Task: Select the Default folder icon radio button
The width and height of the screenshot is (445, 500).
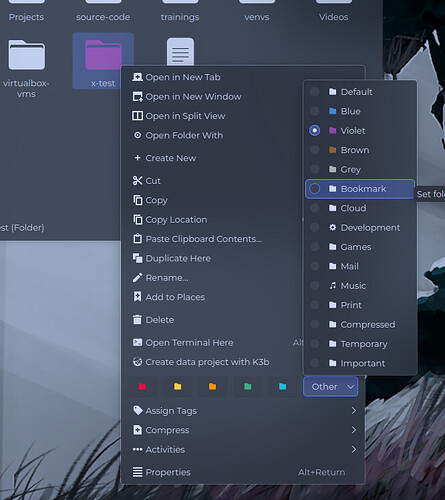Action: point(315,92)
